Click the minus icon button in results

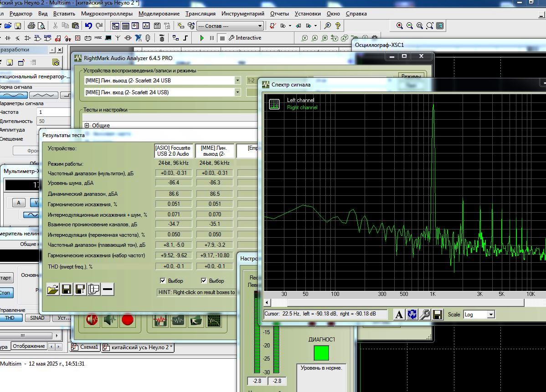pyautogui.click(x=108, y=290)
